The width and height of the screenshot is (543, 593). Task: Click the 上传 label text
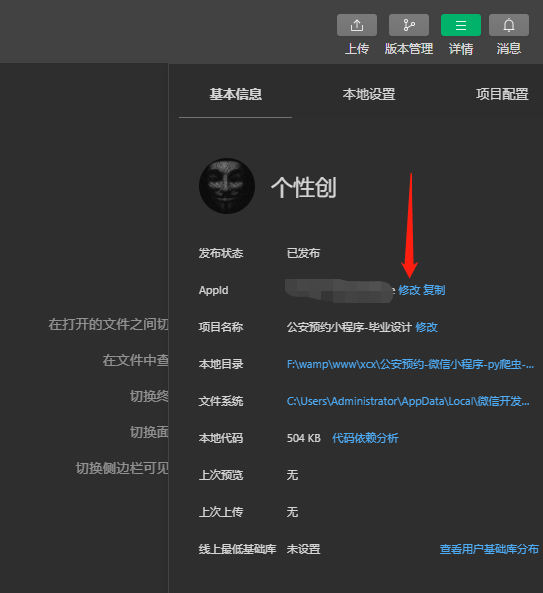point(357,49)
